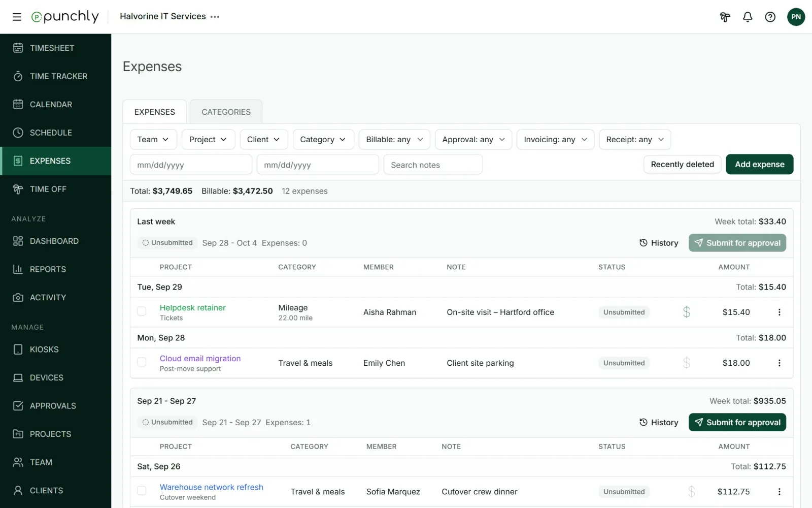The width and height of the screenshot is (812, 508).
Task: Click the Punchly logo
Action: pos(65,17)
